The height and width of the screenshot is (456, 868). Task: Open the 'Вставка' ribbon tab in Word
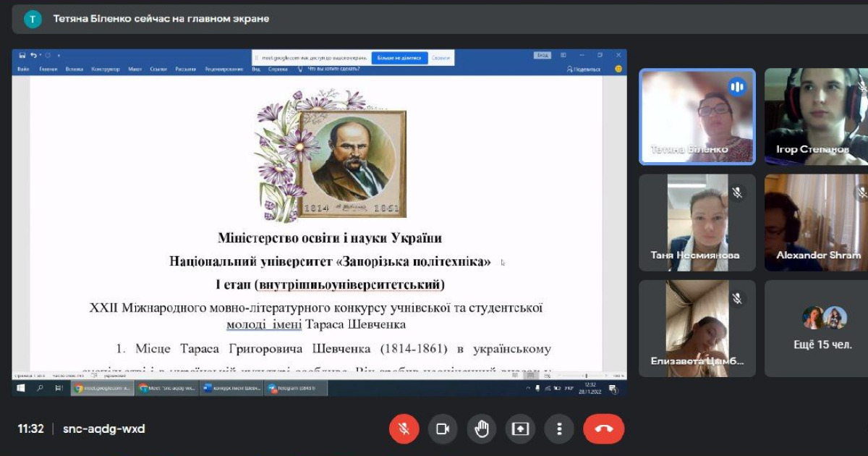coord(74,69)
